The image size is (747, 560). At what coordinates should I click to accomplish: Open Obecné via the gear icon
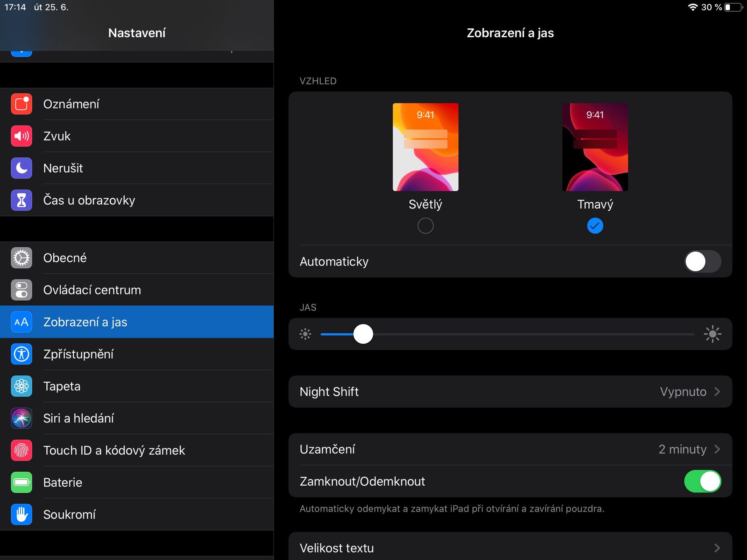21,257
